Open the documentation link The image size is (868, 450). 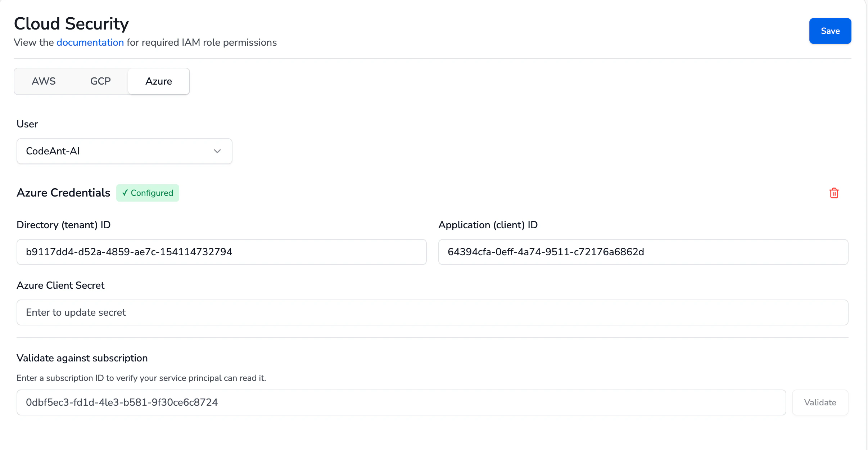click(90, 42)
